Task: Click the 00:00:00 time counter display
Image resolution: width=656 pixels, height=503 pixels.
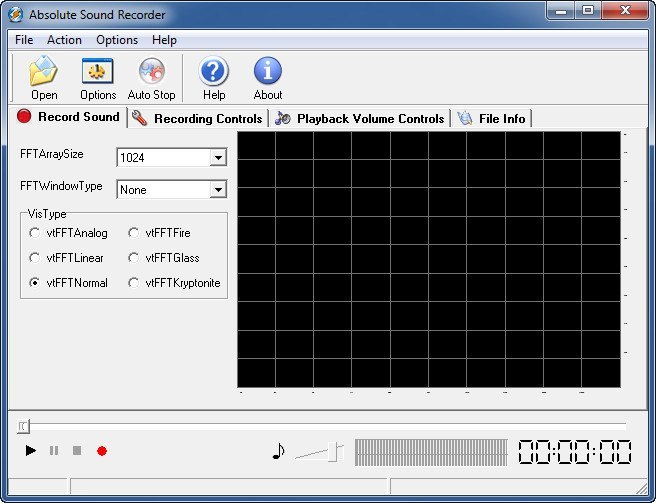Action: coord(575,452)
